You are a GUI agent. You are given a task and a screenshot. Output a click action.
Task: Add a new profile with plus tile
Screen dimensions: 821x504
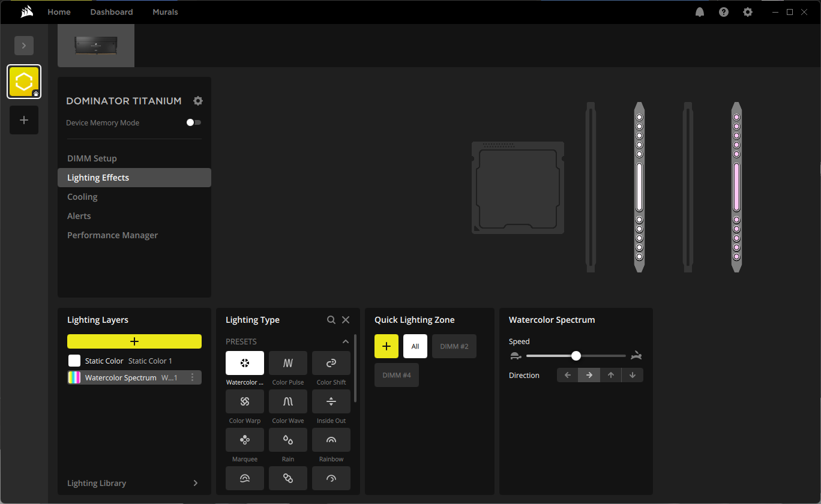[x=24, y=120]
